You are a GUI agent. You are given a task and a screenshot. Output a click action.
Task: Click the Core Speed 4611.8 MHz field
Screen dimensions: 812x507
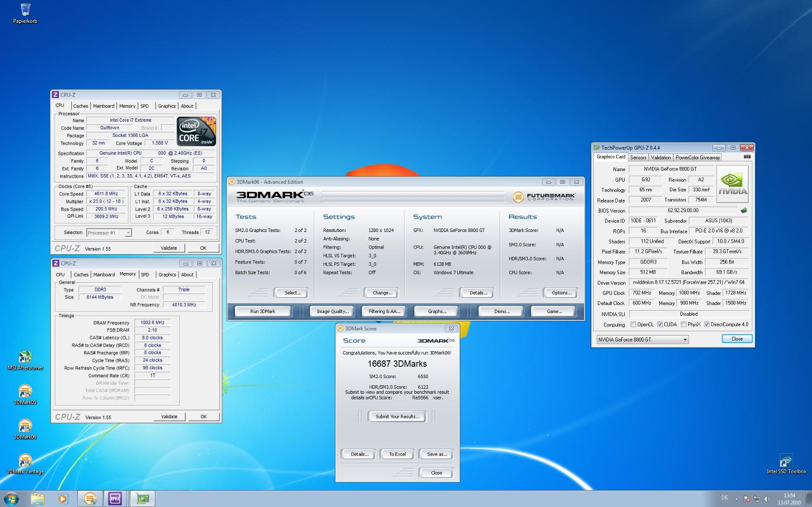click(106, 194)
